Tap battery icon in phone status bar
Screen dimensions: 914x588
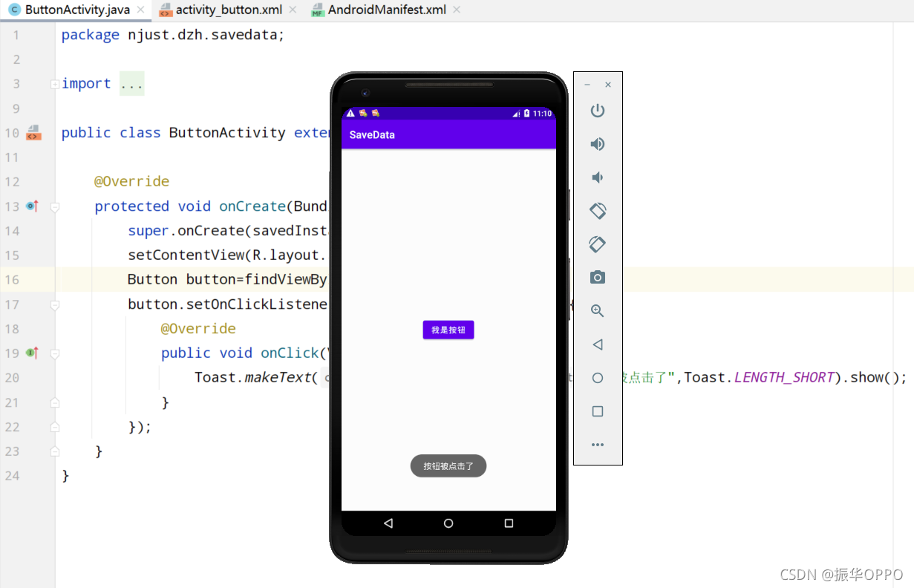(x=527, y=114)
